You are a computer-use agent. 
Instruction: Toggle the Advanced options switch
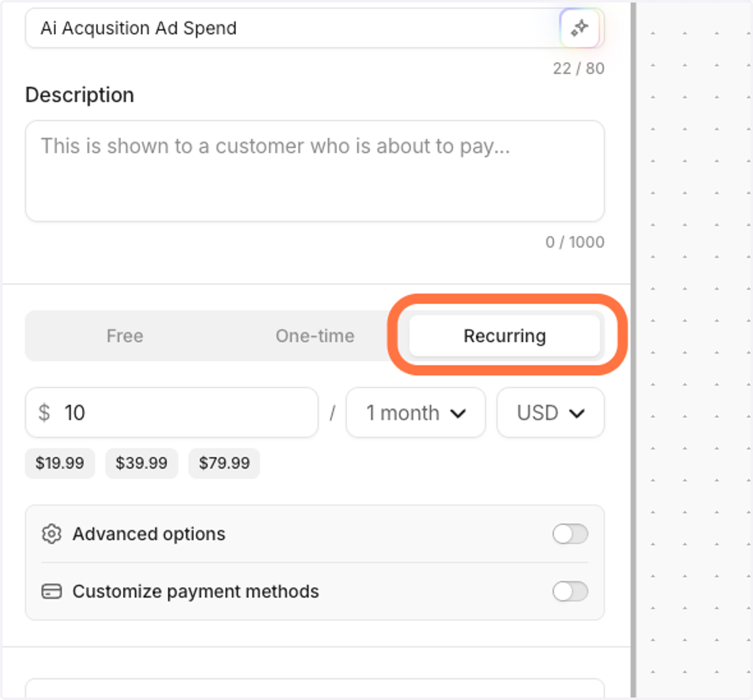(x=570, y=534)
